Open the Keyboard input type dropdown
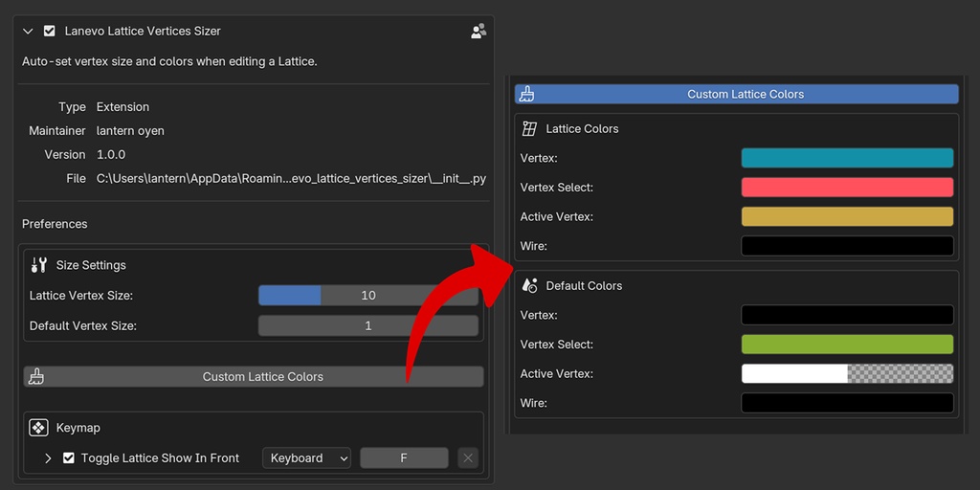The image size is (980, 490). [x=307, y=458]
